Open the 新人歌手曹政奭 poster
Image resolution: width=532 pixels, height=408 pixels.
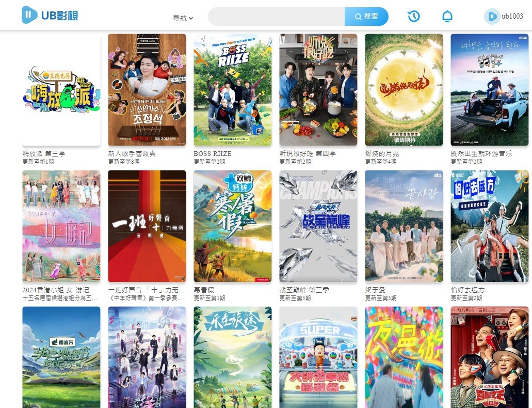pyautogui.click(x=147, y=90)
